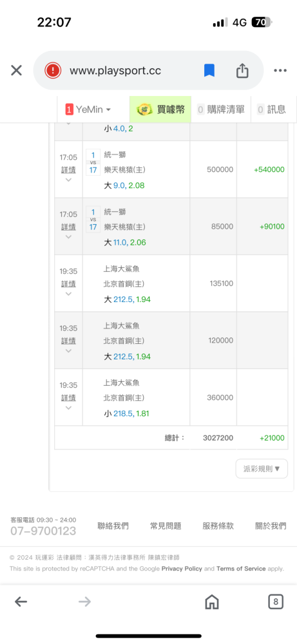Tap the 買噱幣 button
The width and height of the screenshot is (297, 644).
coord(160,109)
